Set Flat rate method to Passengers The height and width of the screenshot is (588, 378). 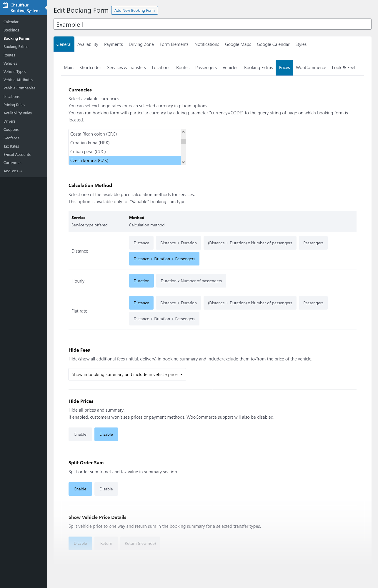(x=313, y=303)
